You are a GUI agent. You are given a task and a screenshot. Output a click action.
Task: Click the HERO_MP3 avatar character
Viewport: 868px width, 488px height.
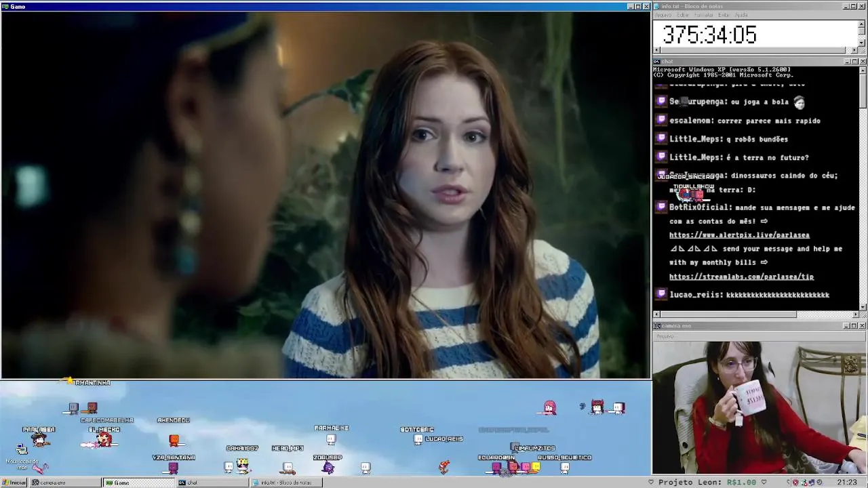288,467
